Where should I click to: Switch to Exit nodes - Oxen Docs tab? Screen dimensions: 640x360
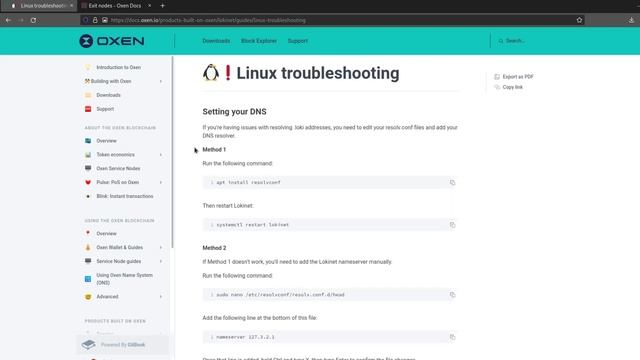pyautogui.click(x=114, y=6)
